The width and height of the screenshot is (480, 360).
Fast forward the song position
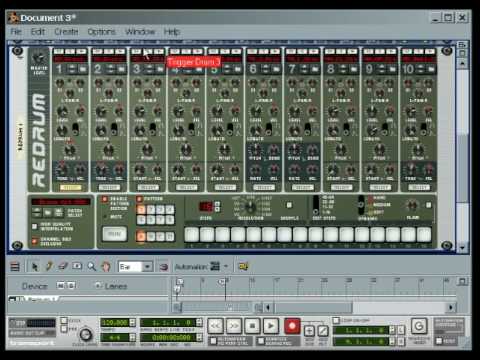click(x=234, y=326)
